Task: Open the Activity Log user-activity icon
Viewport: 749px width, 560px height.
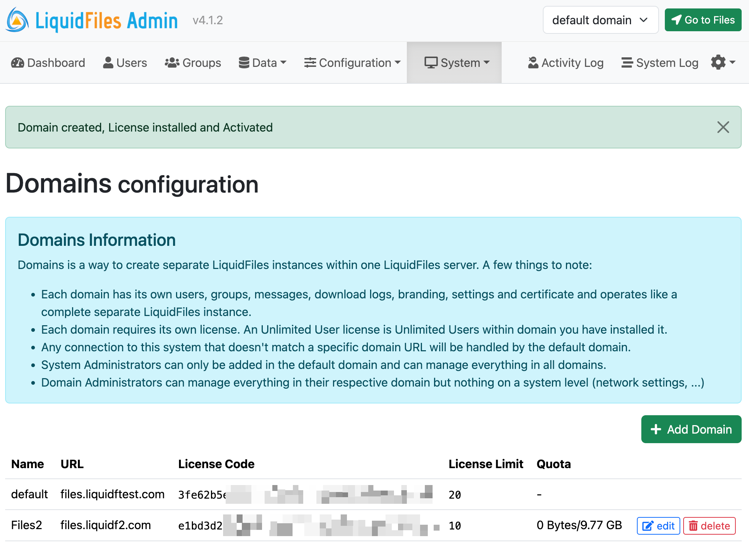Action: [x=533, y=62]
